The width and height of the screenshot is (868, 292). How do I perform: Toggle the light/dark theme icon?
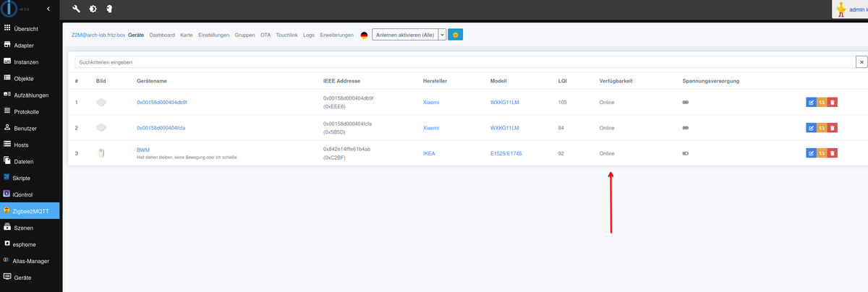[93, 9]
